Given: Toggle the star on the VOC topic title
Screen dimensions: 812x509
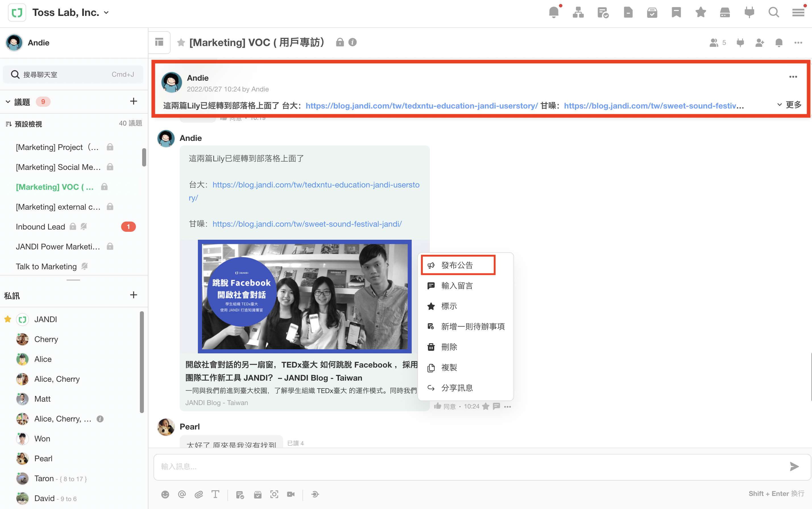Looking at the screenshot, I should 181,42.
